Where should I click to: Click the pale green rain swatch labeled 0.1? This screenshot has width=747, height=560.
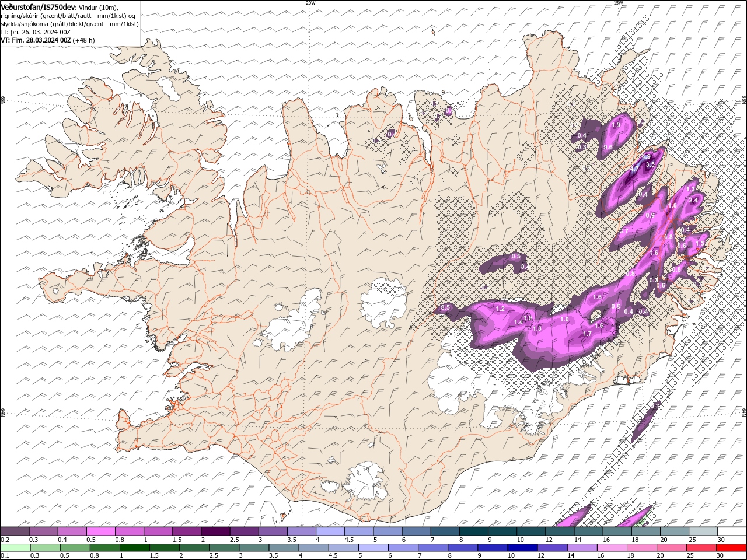(15, 548)
